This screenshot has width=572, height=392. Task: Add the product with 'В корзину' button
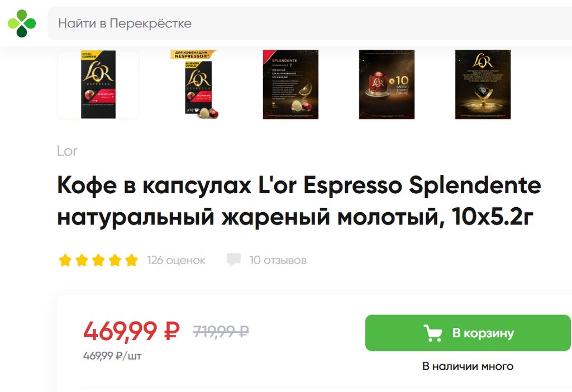click(x=468, y=333)
